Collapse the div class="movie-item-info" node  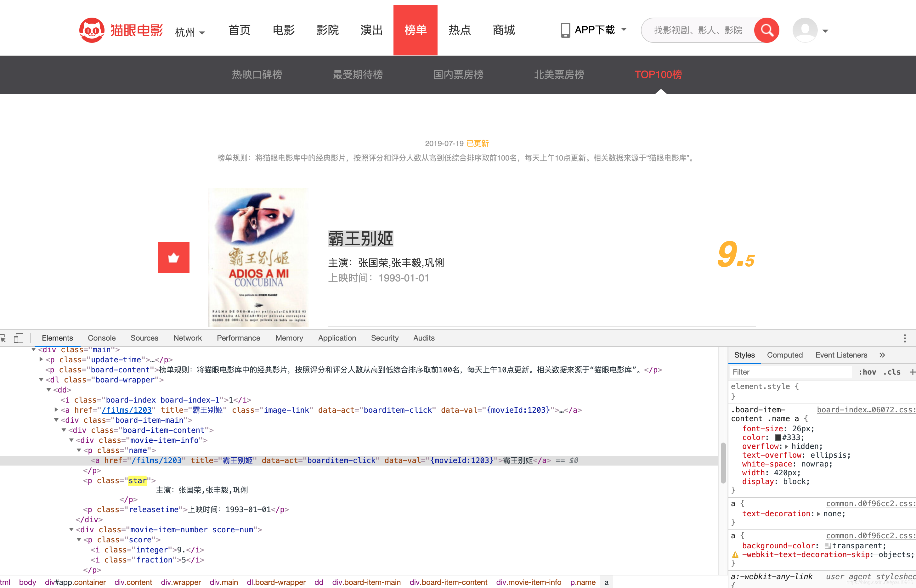coord(71,440)
